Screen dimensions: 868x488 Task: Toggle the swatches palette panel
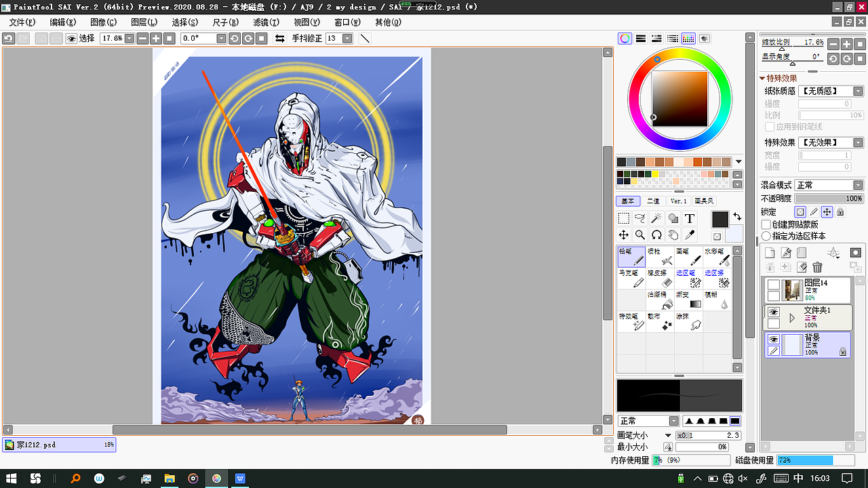(x=688, y=39)
